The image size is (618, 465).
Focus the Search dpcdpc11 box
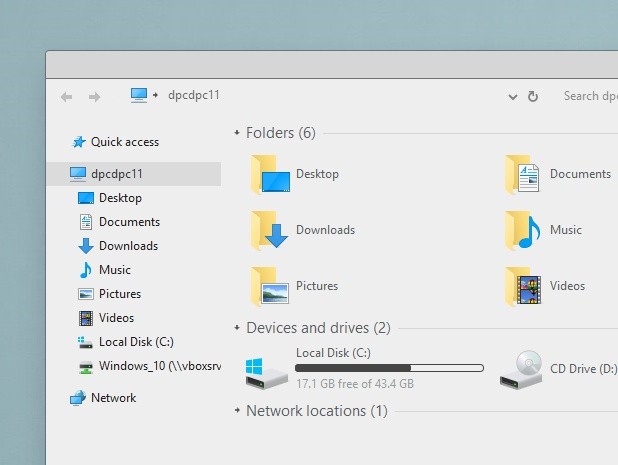click(x=590, y=96)
